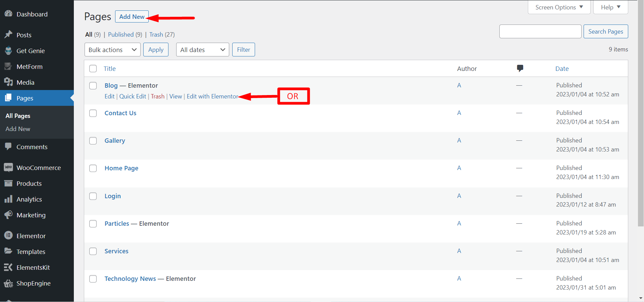Check the Home Page row checkbox
The width and height of the screenshot is (644, 302).
[93, 168]
